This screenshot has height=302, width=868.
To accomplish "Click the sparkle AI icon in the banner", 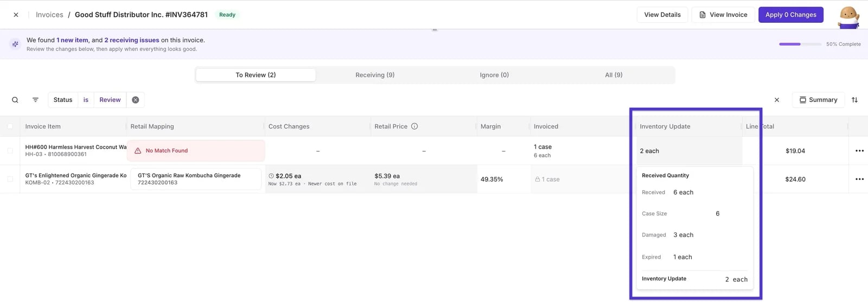I will pos(15,44).
